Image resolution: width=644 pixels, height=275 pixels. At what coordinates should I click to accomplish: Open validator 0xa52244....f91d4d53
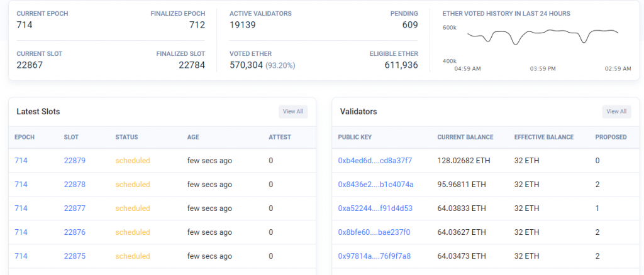(375, 208)
